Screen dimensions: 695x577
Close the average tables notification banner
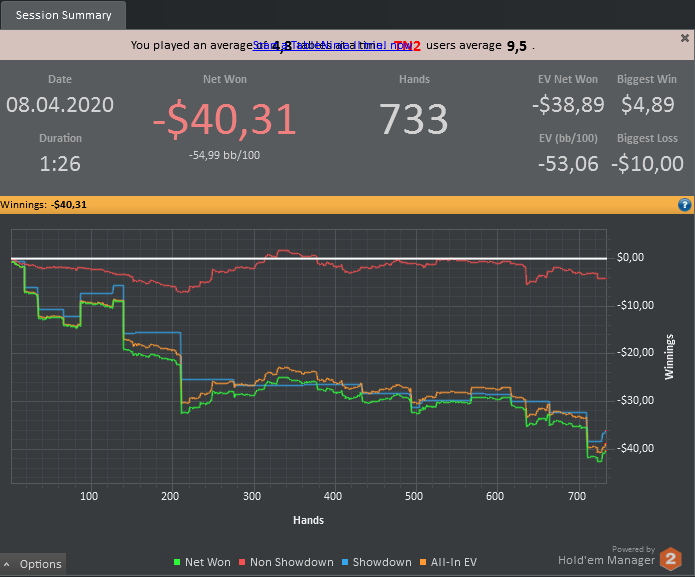point(685,38)
